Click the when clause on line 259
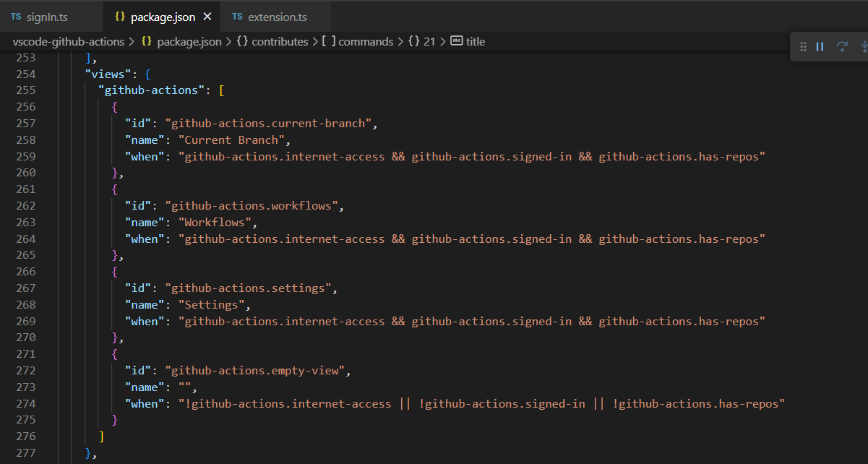868x464 pixels. (472, 157)
